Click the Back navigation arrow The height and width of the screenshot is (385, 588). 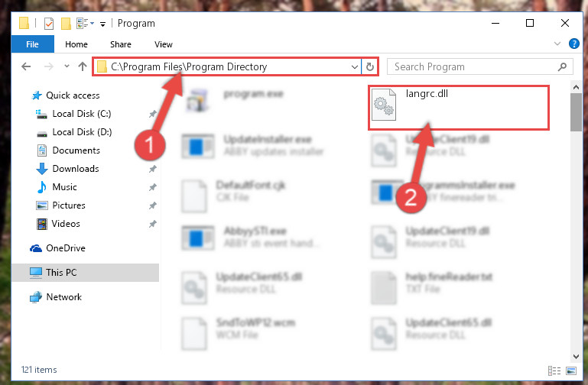26,66
